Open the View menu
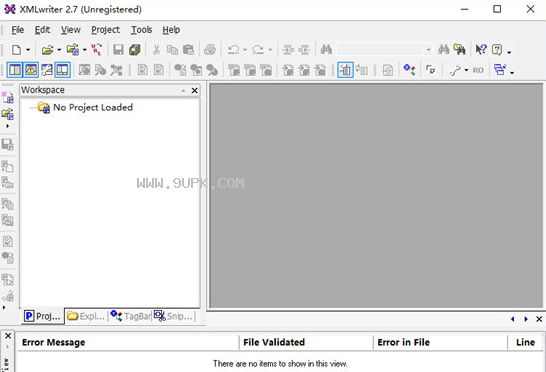The width and height of the screenshot is (546, 372). point(71,30)
